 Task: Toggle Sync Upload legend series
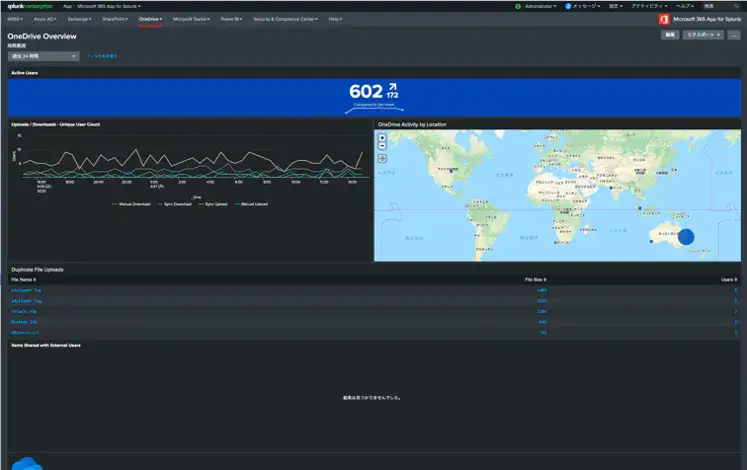click(212, 204)
